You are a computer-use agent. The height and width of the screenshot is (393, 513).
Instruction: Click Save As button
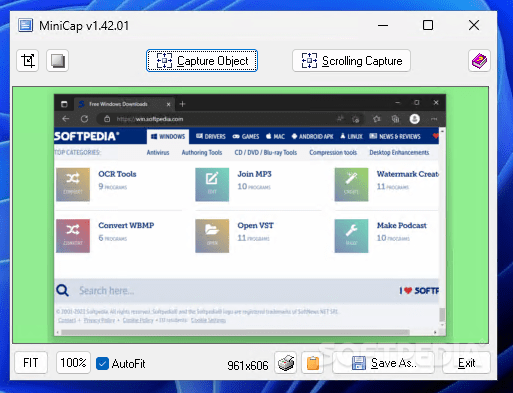click(x=384, y=363)
